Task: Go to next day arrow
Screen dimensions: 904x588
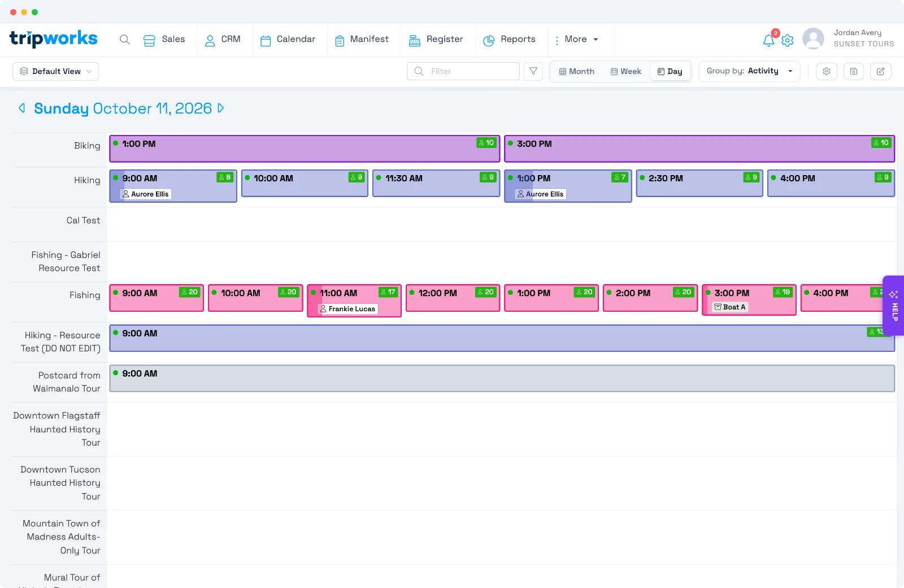Action: (x=221, y=108)
